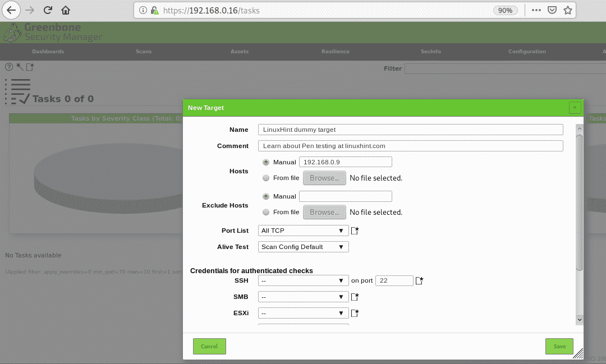Create new SMB credential via icon

(355, 297)
